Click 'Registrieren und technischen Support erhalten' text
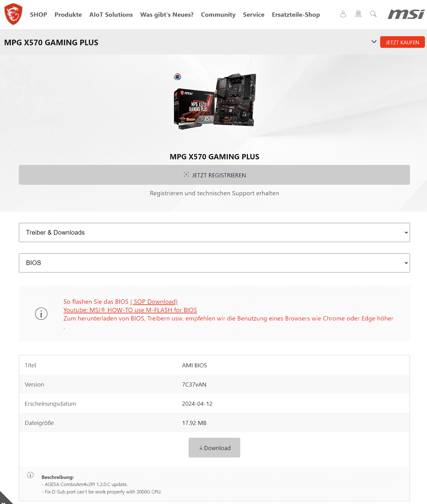The image size is (427, 504). (214, 193)
